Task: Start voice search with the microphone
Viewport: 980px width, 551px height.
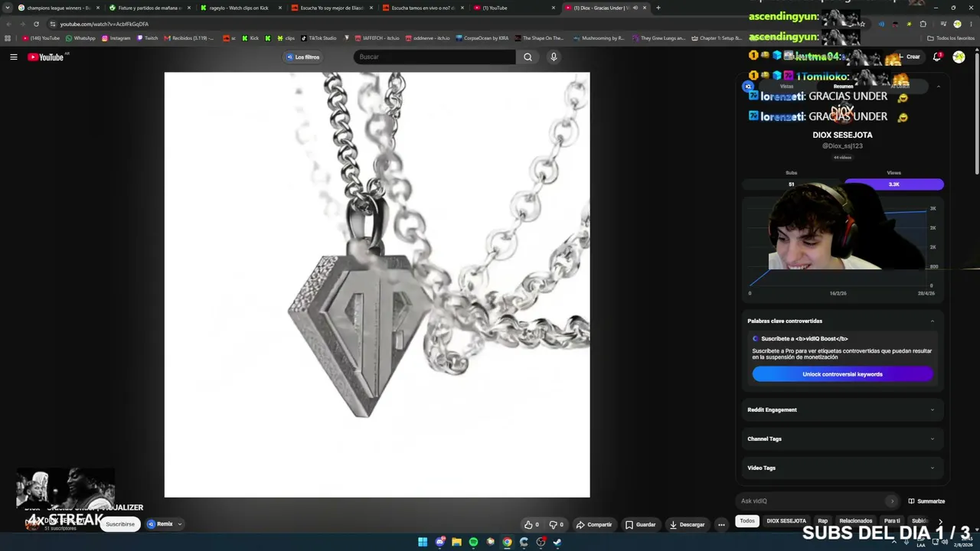Action: tap(554, 57)
